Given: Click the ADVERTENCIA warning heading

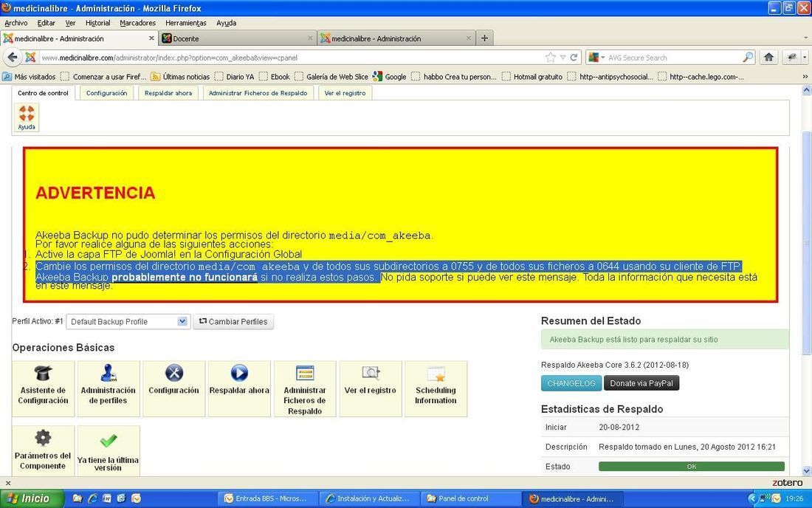Looking at the screenshot, I should coord(95,193).
